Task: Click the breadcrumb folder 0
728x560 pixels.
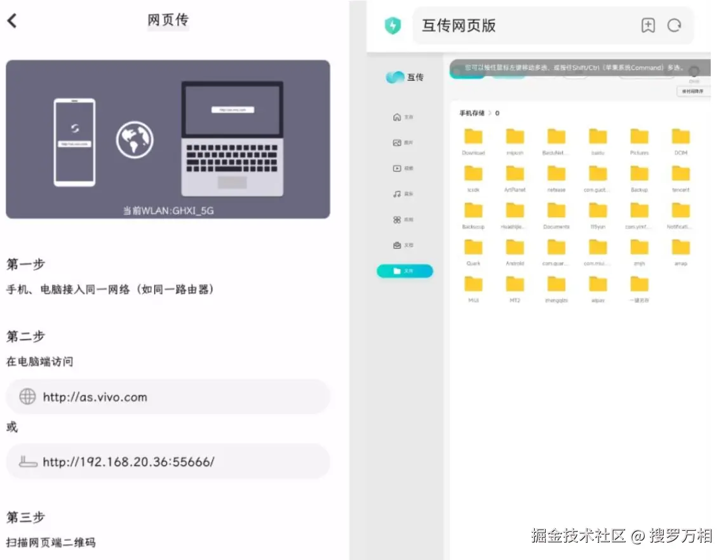Action: tap(497, 113)
